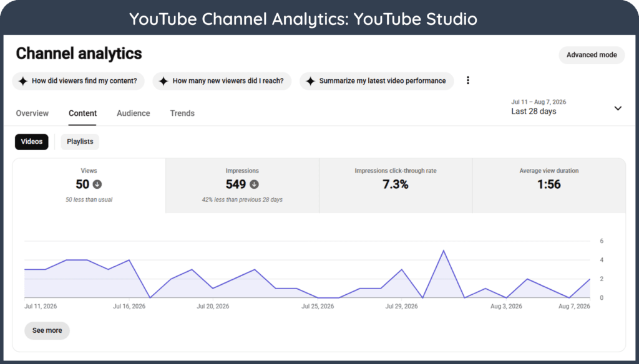Viewport: 639px width, 364px height.
Task: Click the '50 less than usual' text
Action: pyautogui.click(x=89, y=199)
